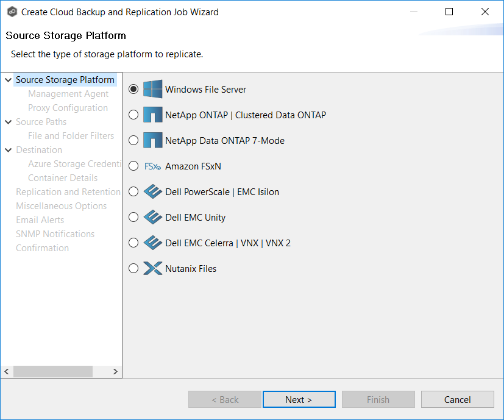Click the Cancel button
The image size is (504, 420).
[x=457, y=399]
